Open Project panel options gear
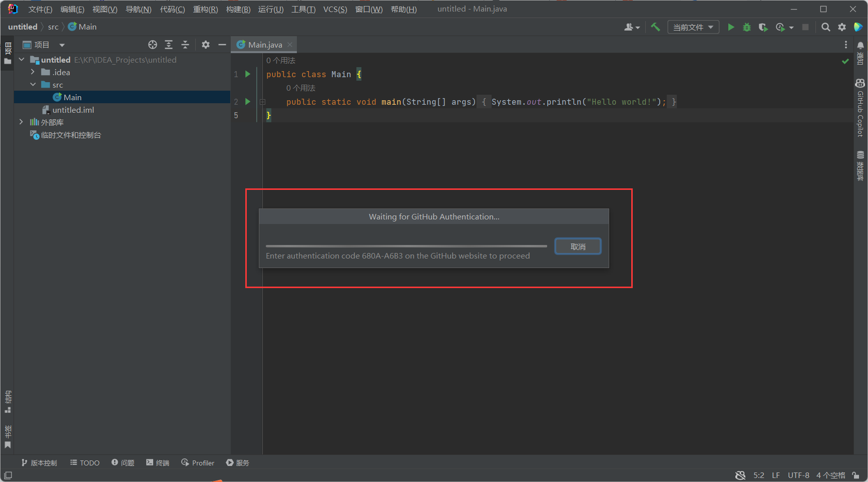The width and height of the screenshot is (868, 482). [x=206, y=45]
